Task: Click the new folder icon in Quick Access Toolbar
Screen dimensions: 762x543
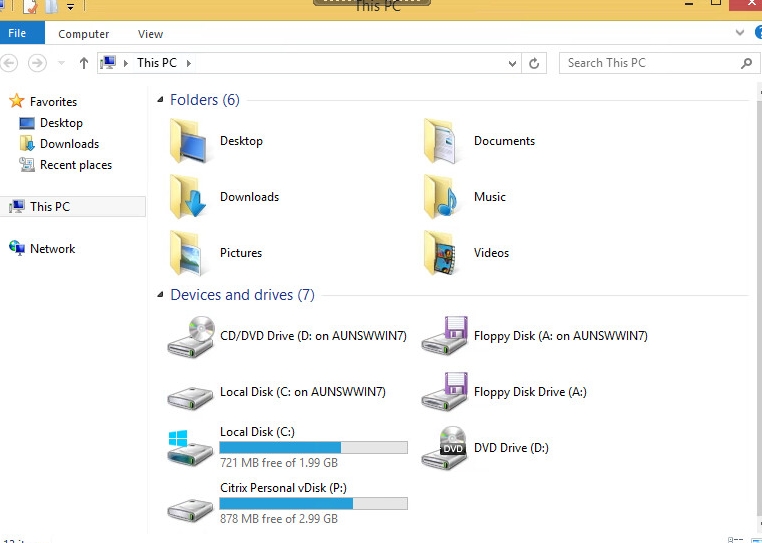Action: point(51,6)
